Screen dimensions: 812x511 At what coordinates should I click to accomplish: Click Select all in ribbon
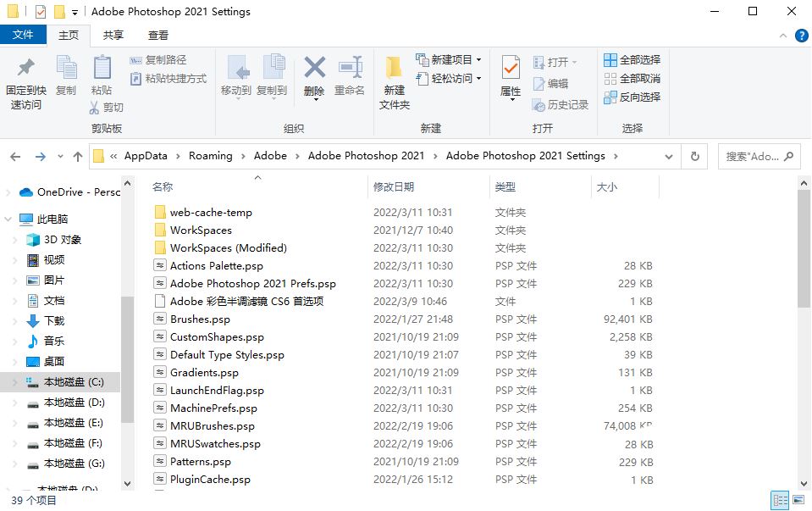coord(632,60)
